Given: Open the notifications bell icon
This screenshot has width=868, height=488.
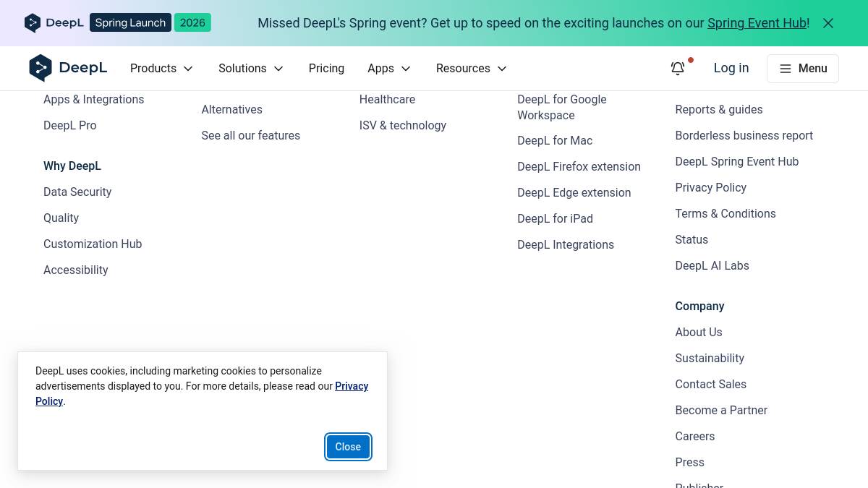Looking at the screenshot, I should pyautogui.click(x=678, y=68).
